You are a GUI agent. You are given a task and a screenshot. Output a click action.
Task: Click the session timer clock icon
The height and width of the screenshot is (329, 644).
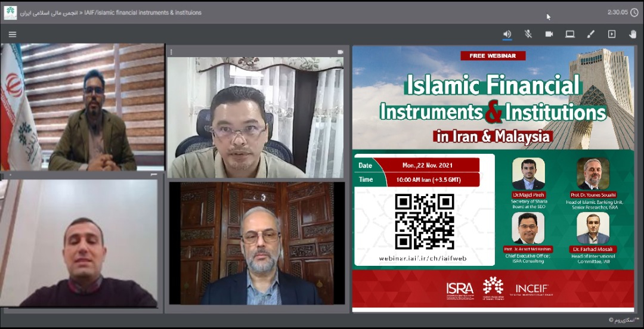pos(634,13)
